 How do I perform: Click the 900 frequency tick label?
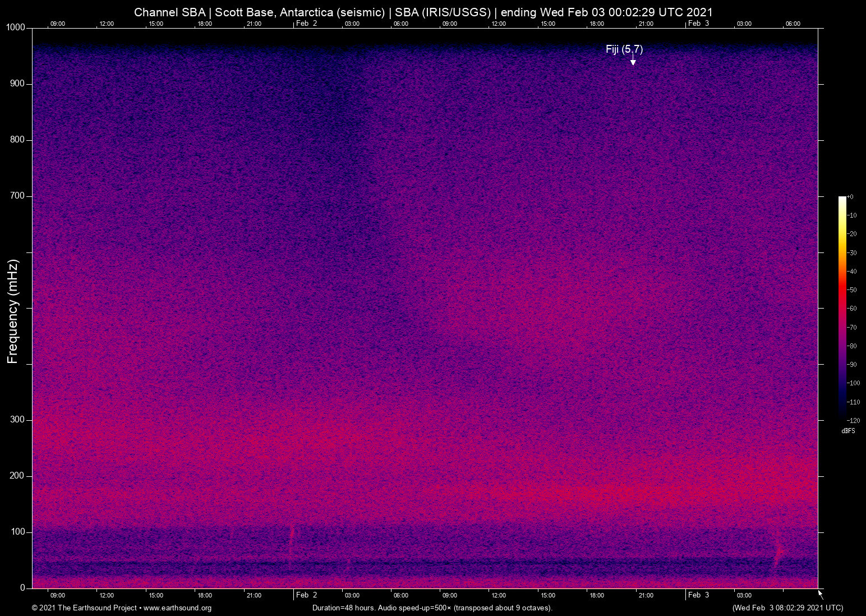point(17,84)
